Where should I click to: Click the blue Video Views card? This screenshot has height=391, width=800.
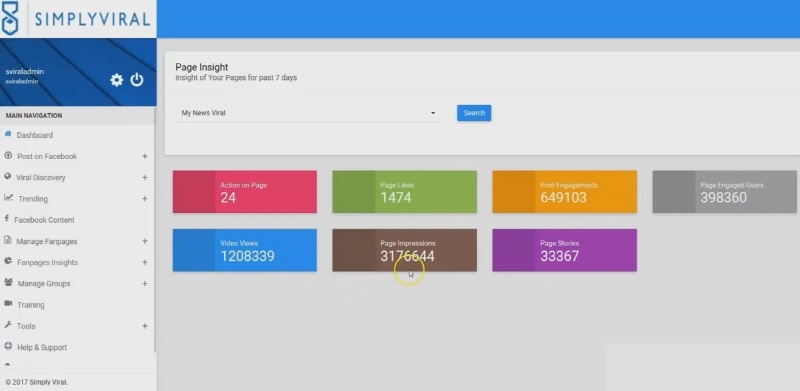pyautogui.click(x=245, y=250)
